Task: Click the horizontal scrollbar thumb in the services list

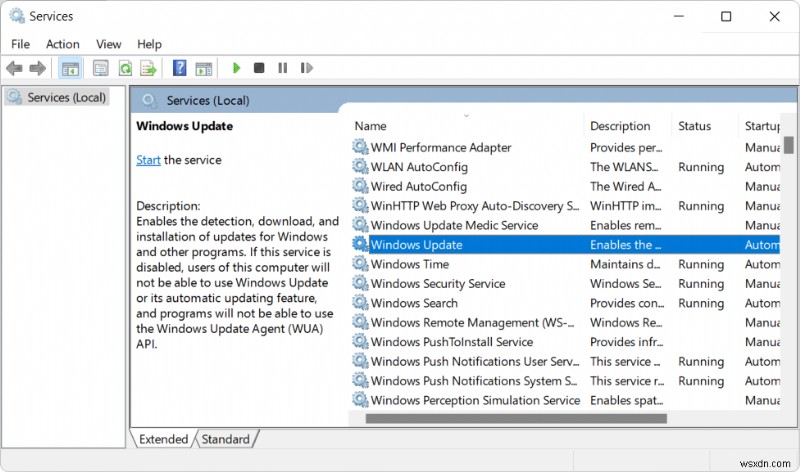Action: pyautogui.click(x=516, y=418)
